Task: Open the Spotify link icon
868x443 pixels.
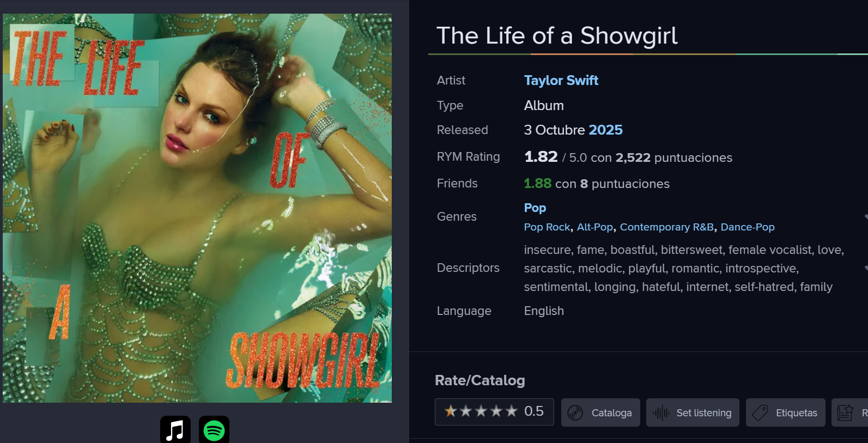Action: [214, 430]
